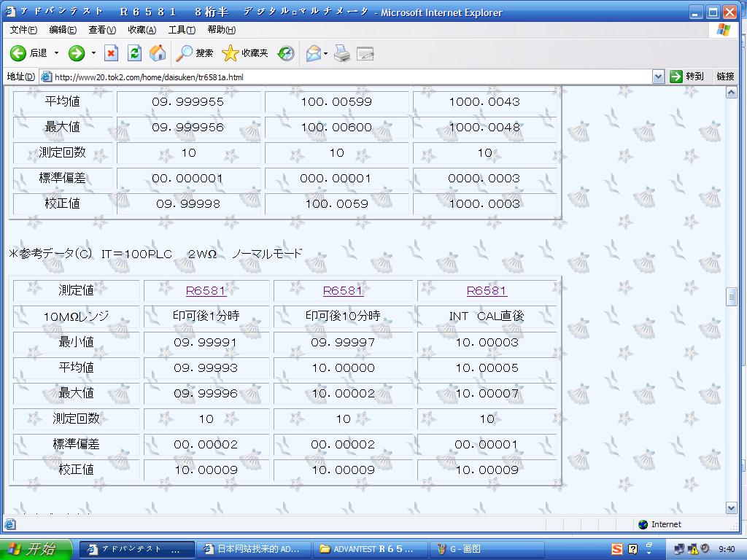Click the 測定値 header cell
Viewport: 747px width, 560px height.
coord(76,290)
